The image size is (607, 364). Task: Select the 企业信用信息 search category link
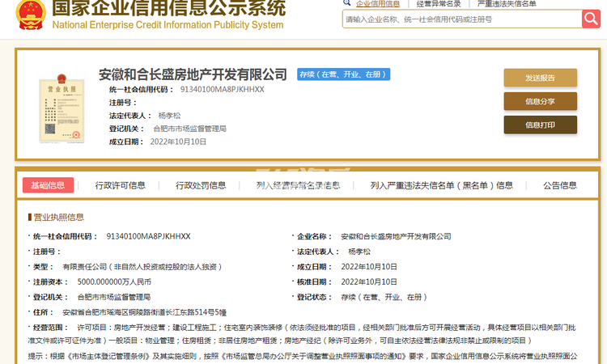[x=378, y=4]
